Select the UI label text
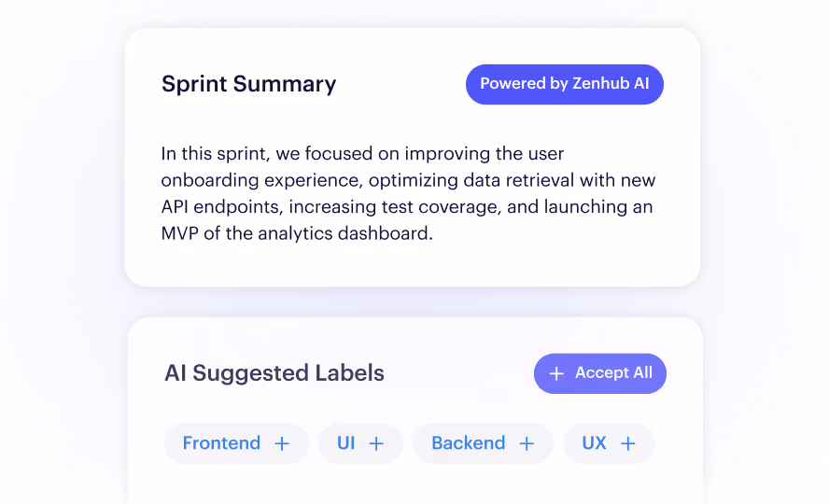 [x=345, y=442]
